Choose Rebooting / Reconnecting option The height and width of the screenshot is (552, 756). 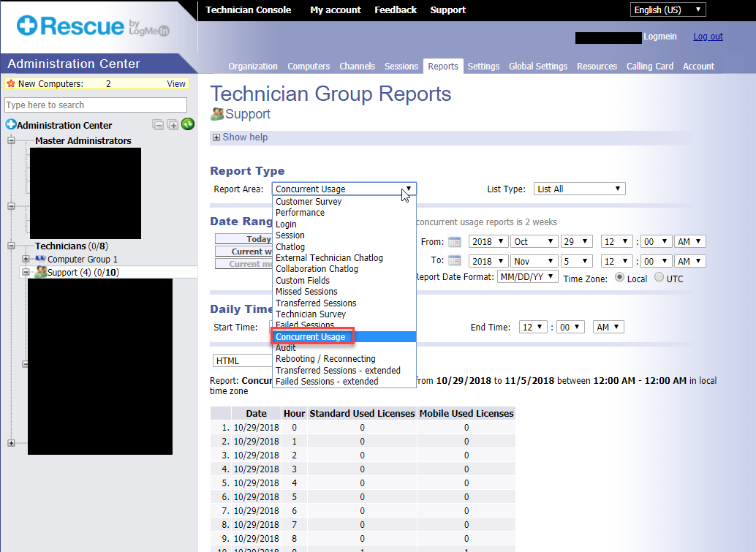344,359
